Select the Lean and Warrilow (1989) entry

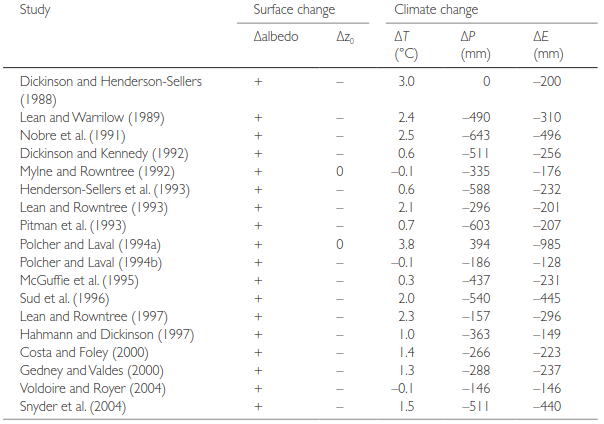[x=92, y=118]
